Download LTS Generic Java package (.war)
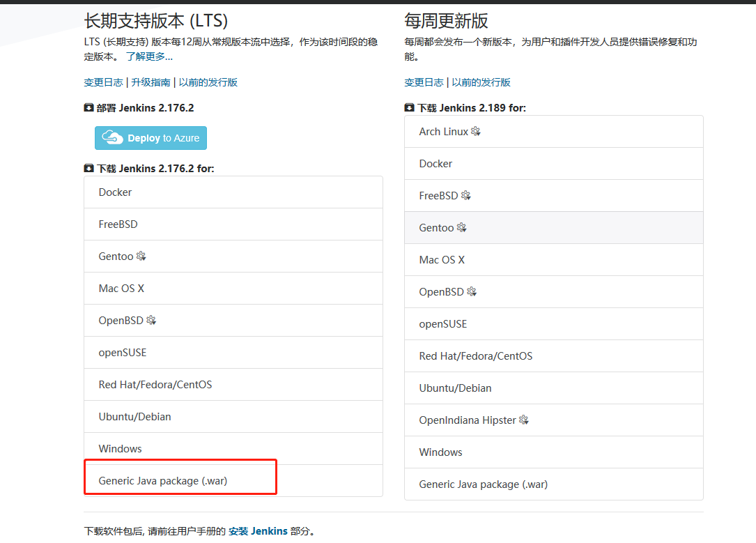This screenshot has width=756, height=543. pyautogui.click(x=233, y=481)
